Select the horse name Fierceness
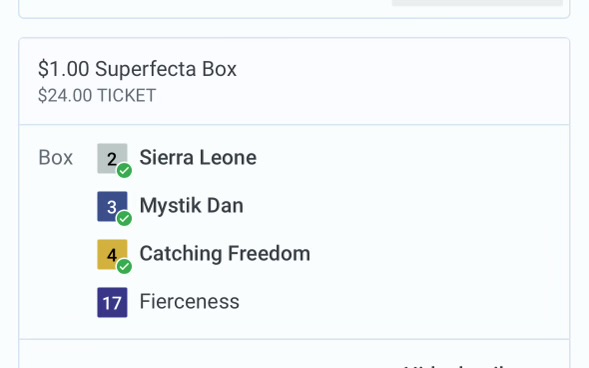Viewport: 589px width, 368px height. click(x=189, y=302)
